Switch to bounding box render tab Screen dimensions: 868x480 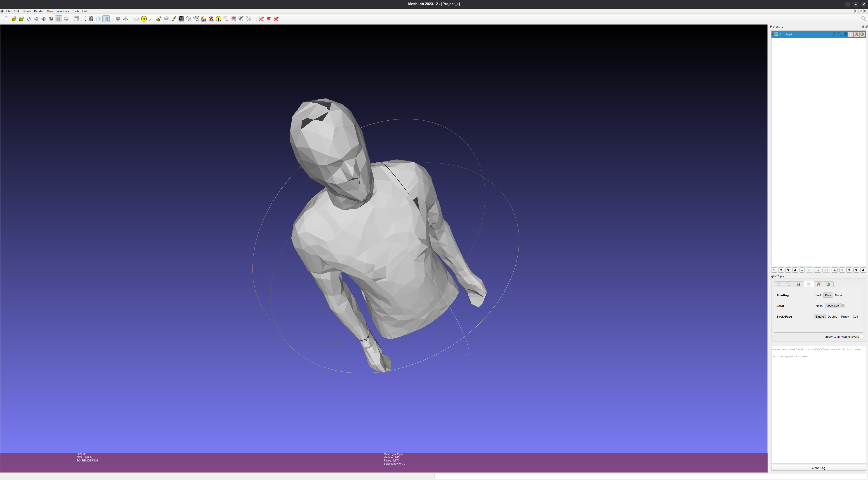[x=778, y=284]
